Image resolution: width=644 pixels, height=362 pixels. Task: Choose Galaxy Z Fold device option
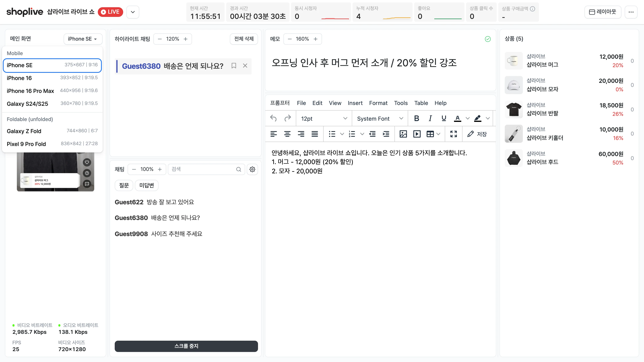tap(52, 131)
